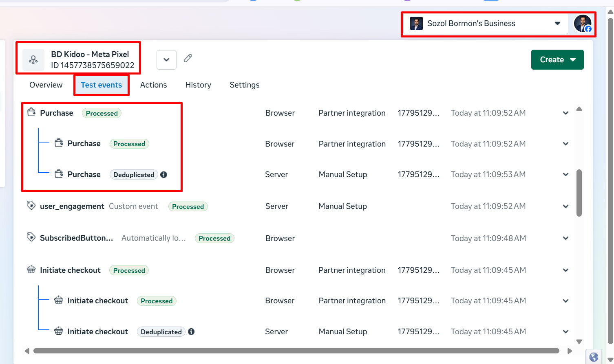Click the ID 1457738575659022 text
Screen dimensions: 614x364
click(x=93, y=65)
